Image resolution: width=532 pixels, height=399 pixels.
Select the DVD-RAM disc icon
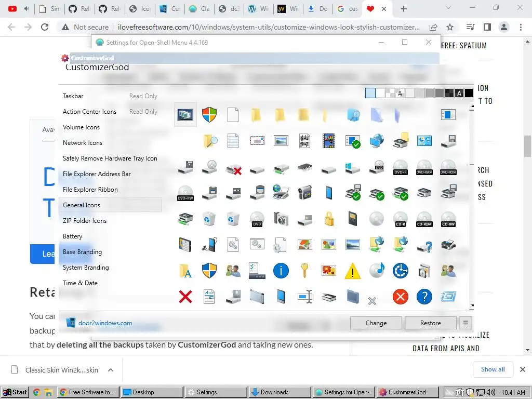(x=424, y=167)
